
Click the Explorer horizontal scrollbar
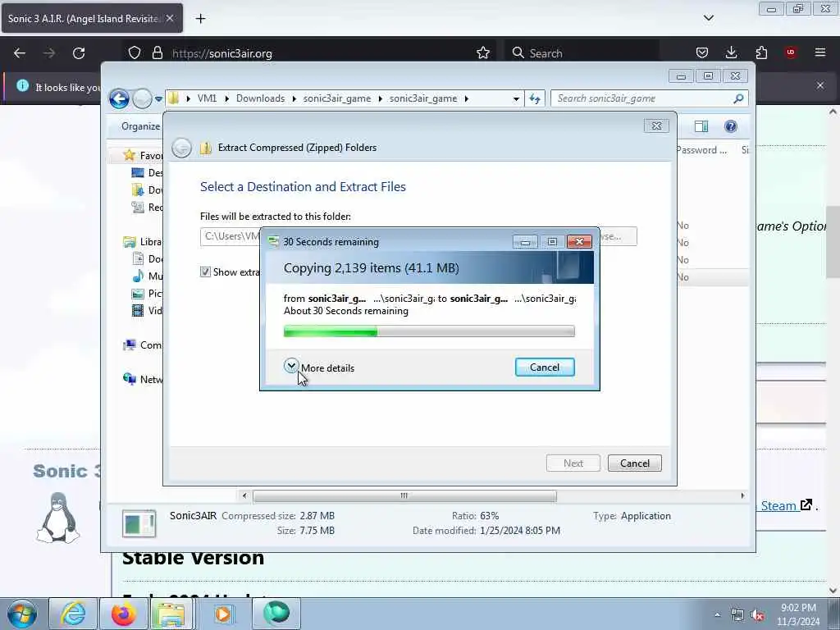(x=404, y=496)
